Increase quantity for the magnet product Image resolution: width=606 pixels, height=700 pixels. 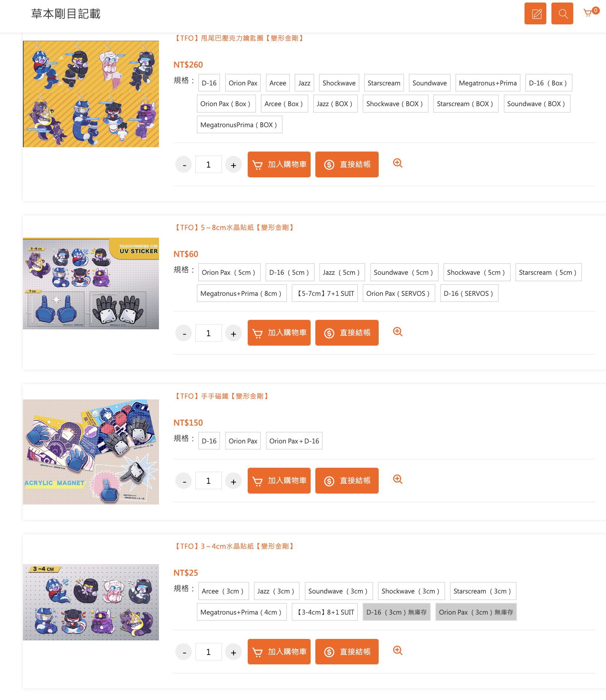point(234,481)
